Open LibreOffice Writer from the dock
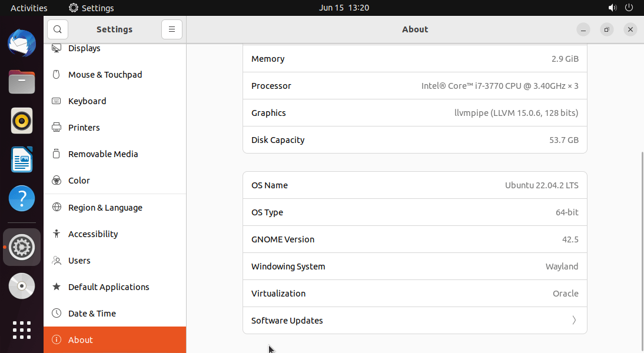The width and height of the screenshot is (644, 353). (x=22, y=159)
